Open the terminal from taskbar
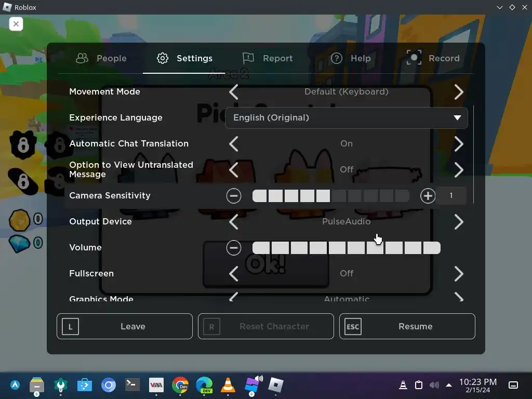The width and height of the screenshot is (532, 399). pyautogui.click(x=132, y=385)
